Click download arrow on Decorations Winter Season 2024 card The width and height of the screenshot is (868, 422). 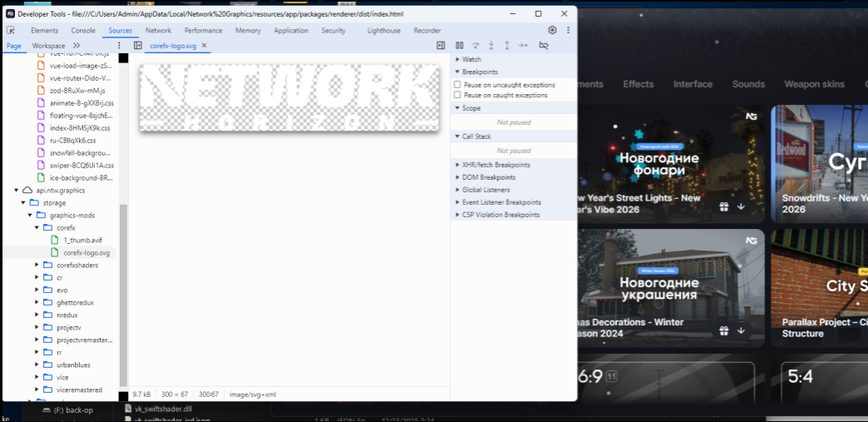[741, 330]
